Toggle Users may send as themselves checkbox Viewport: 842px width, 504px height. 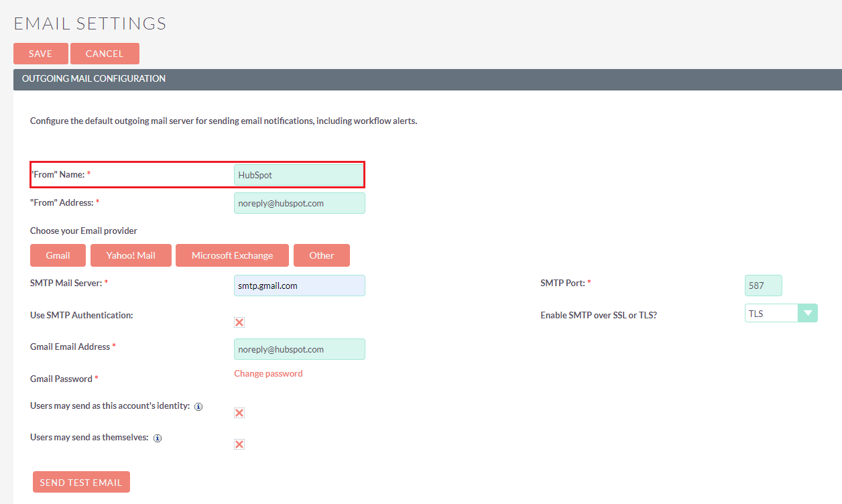[x=239, y=444]
